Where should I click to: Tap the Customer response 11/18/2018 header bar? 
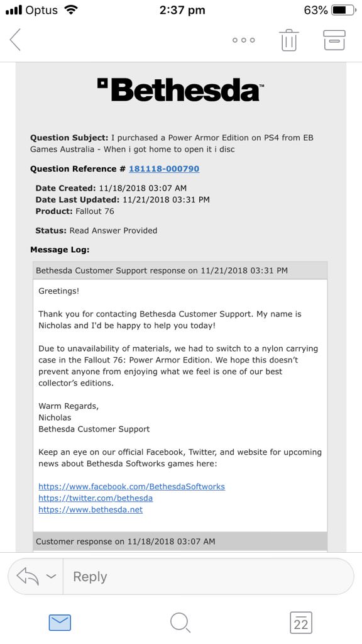[x=180, y=541]
